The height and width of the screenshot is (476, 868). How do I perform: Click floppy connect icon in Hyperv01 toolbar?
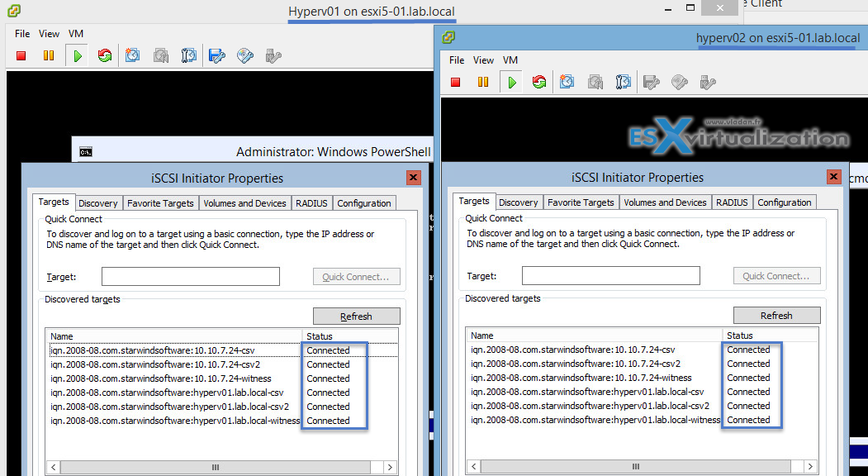pos(216,55)
